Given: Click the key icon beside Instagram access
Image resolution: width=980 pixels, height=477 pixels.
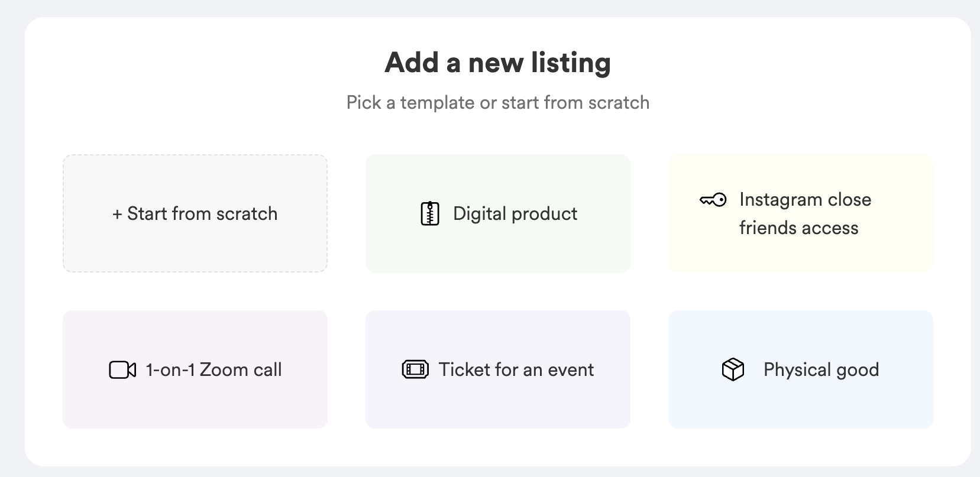Looking at the screenshot, I should (x=713, y=200).
